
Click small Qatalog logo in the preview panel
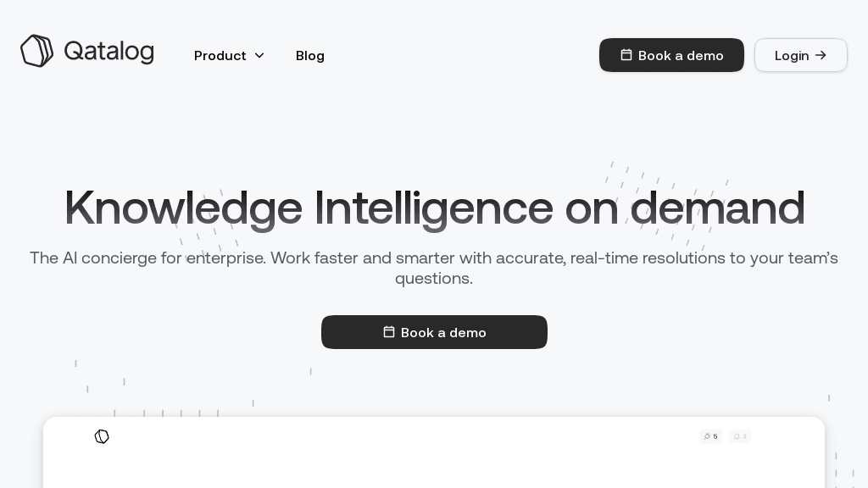(x=102, y=436)
